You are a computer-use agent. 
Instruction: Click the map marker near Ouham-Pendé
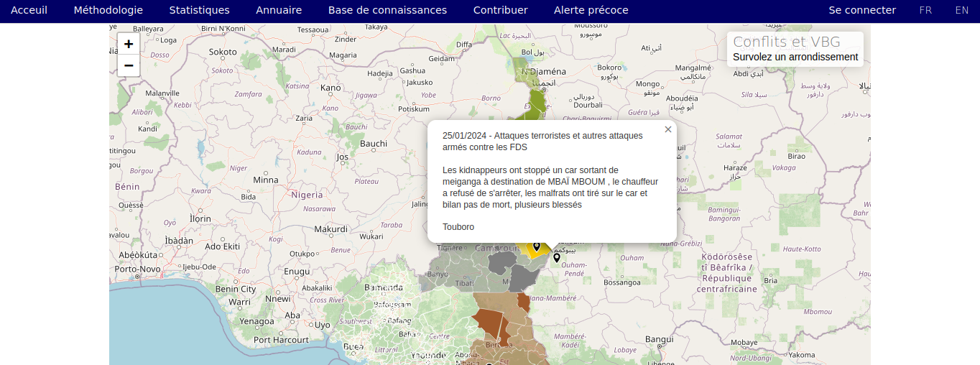point(557,258)
